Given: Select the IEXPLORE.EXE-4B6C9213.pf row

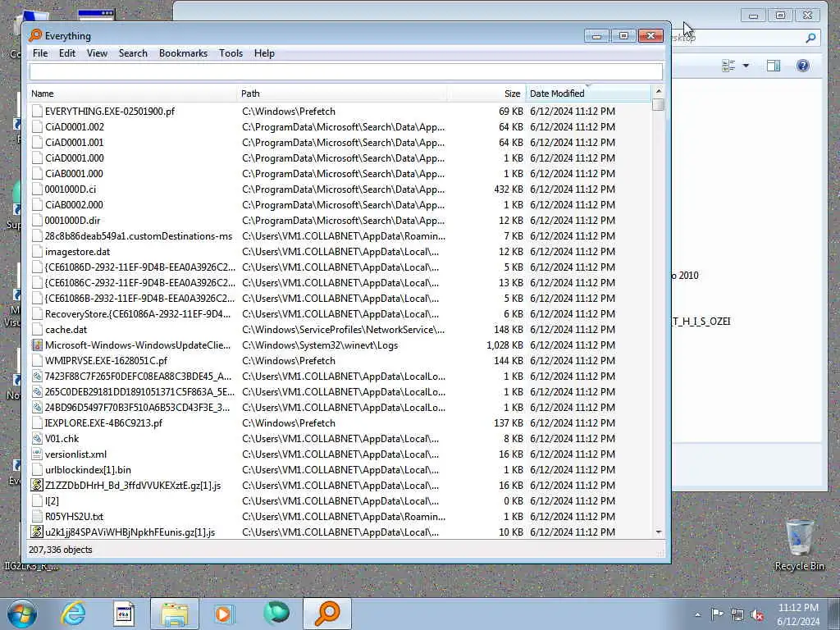Looking at the screenshot, I should click(340, 422).
